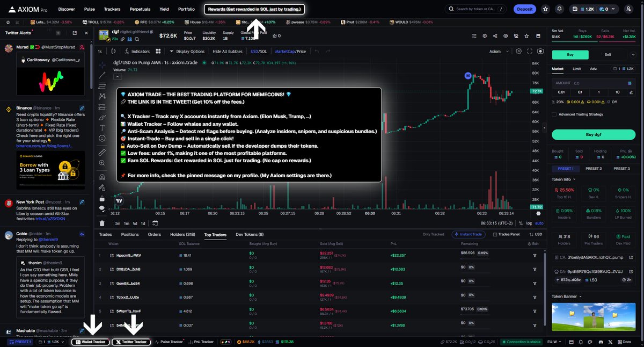This screenshot has width=644, height=347.
Task: Select the 5d time range
Action: [135, 223]
